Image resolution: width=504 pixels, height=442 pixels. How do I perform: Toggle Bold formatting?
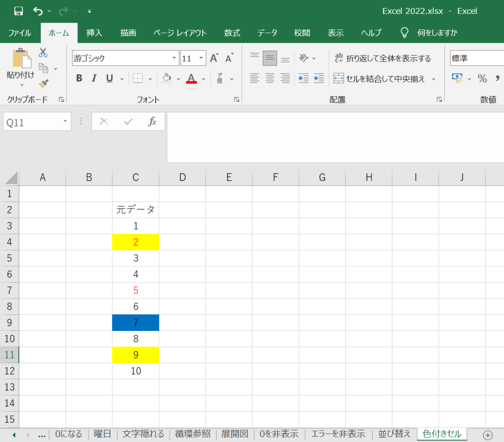(x=79, y=79)
